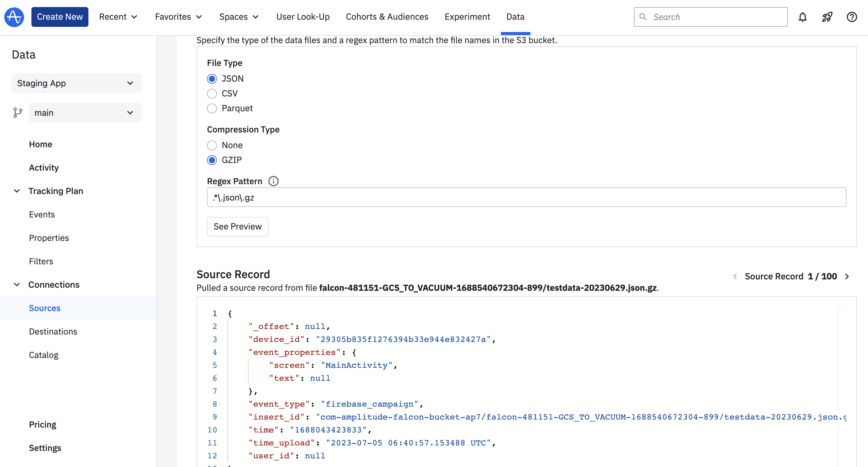The width and height of the screenshot is (868, 467).
Task: Click the Amplitude logo icon
Action: click(x=14, y=17)
